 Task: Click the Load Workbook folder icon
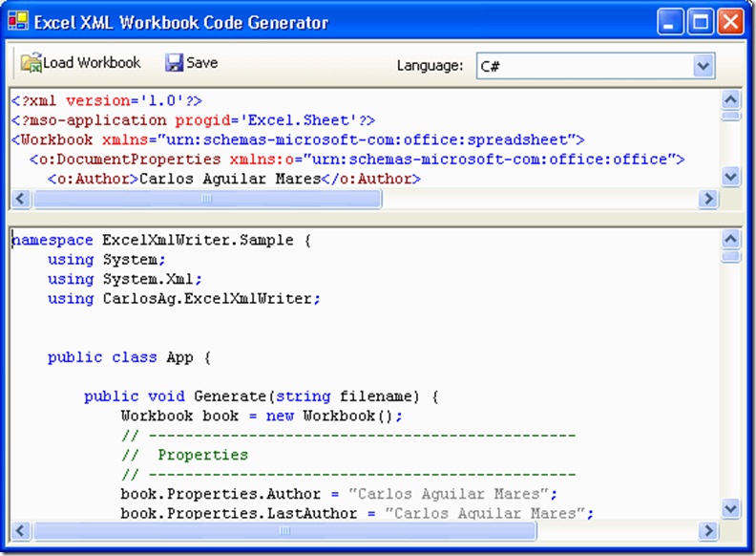(31, 63)
